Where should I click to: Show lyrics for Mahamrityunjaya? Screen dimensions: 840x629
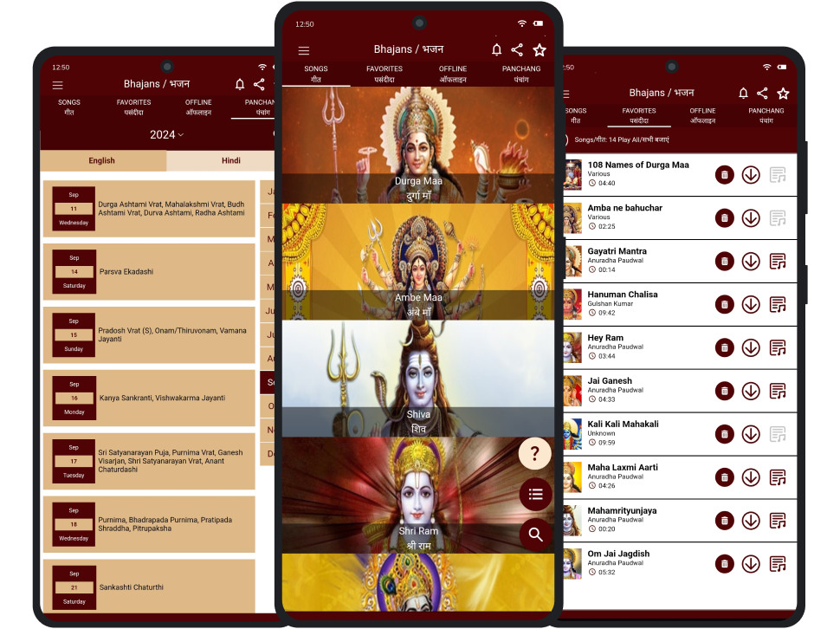[778, 521]
